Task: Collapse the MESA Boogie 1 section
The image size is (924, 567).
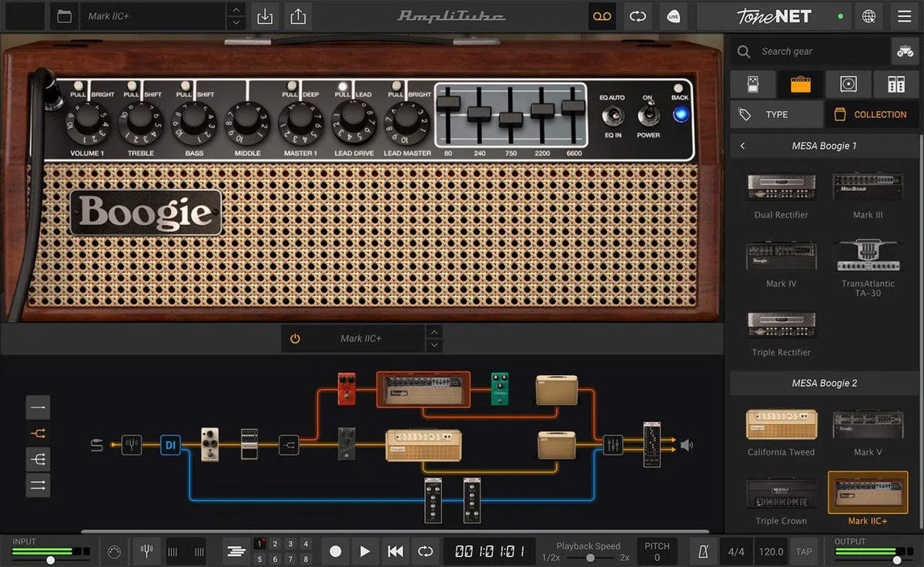Action: [x=743, y=146]
